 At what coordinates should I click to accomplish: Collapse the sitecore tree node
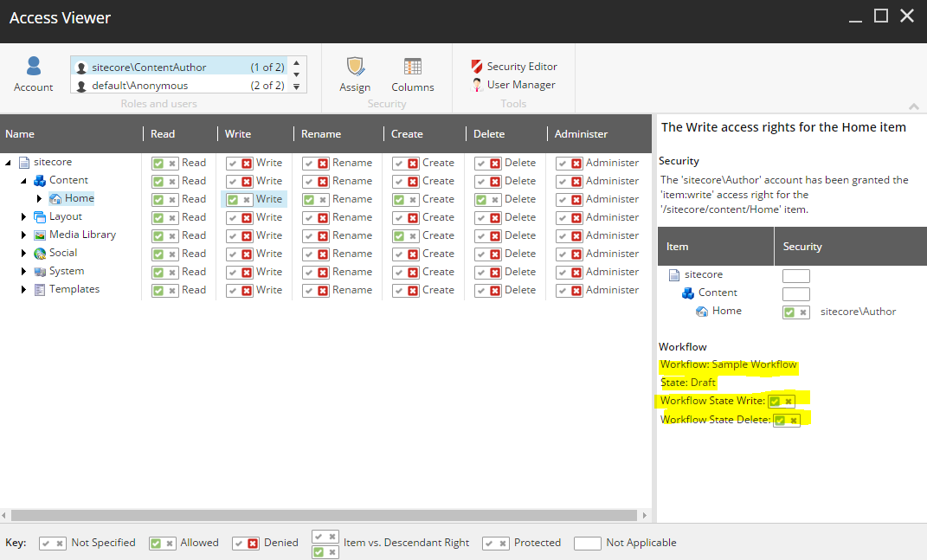pyautogui.click(x=9, y=162)
